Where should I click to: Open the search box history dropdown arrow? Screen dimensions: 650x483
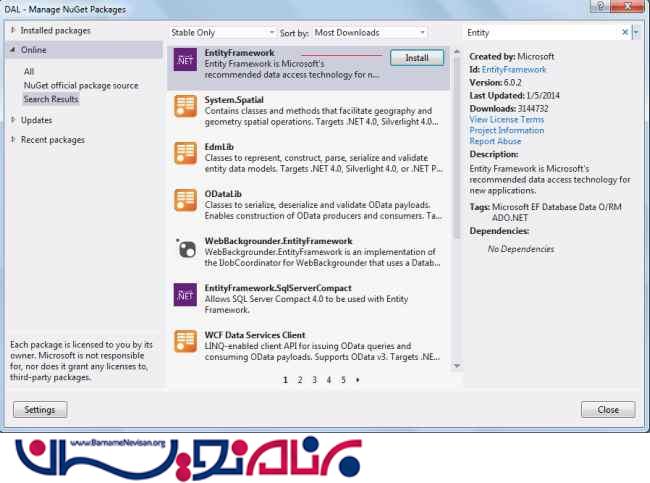[636, 32]
